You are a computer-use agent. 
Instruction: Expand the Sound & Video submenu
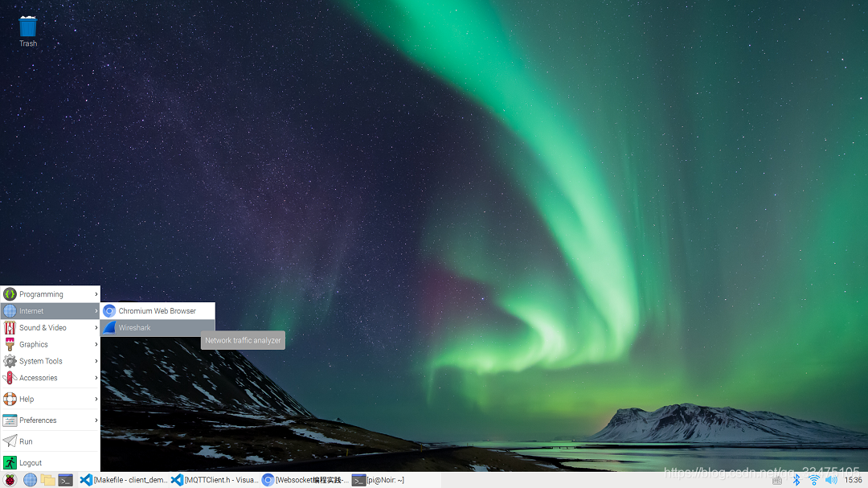coord(51,327)
